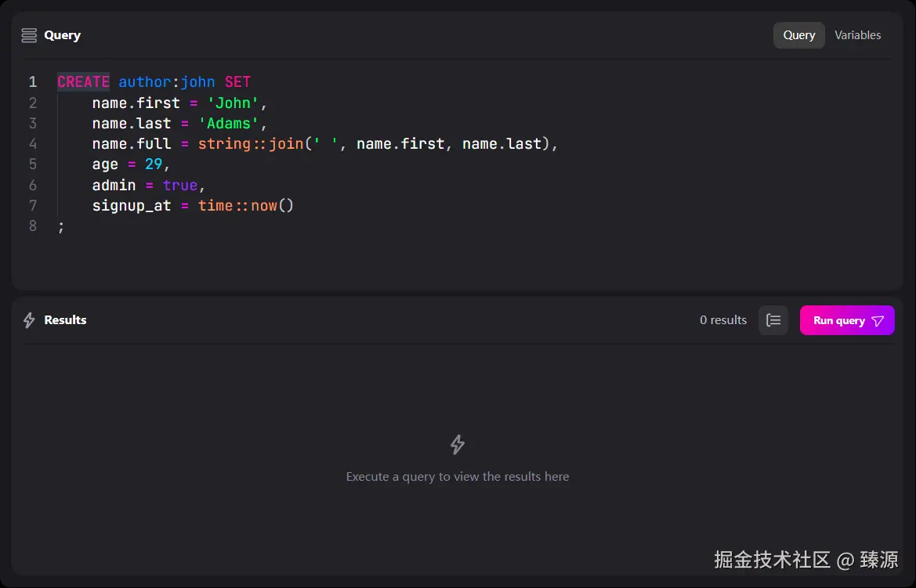This screenshot has height=588, width=916.
Task: Select line number 5 in the gutter
Action: (33, 164)
